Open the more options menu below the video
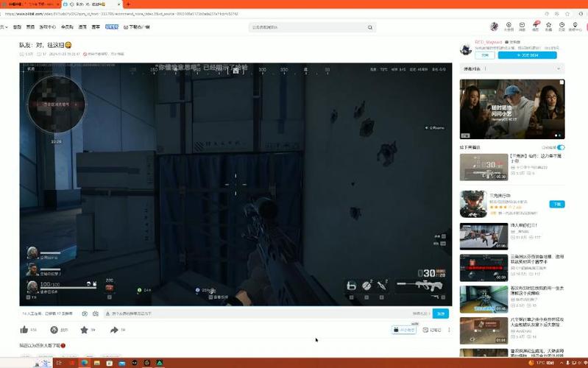The height and width of the screenshot is (368, 588). tap(449, 330)
